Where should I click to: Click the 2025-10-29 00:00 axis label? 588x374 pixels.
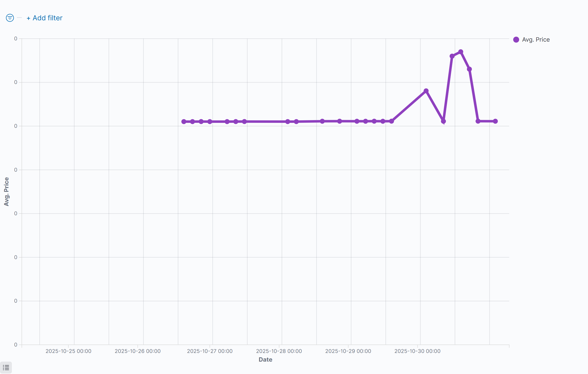pos(348,351)
